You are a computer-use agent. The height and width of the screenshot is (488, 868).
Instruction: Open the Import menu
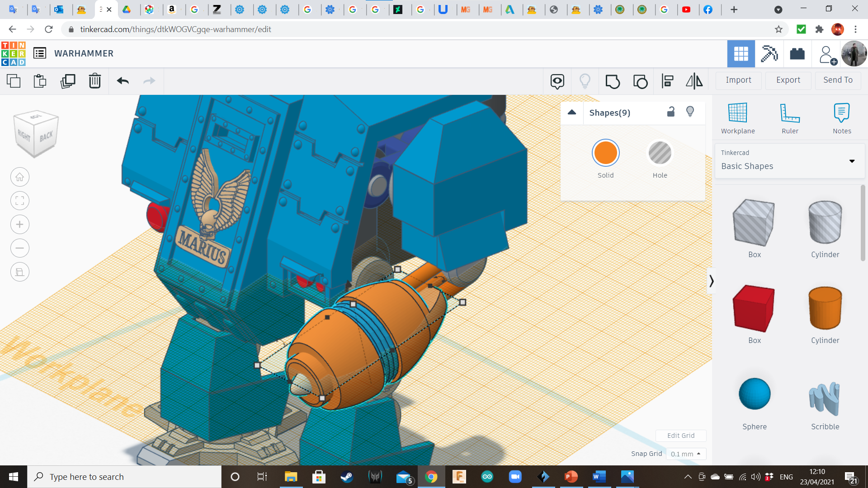click(x=738, y=80)
